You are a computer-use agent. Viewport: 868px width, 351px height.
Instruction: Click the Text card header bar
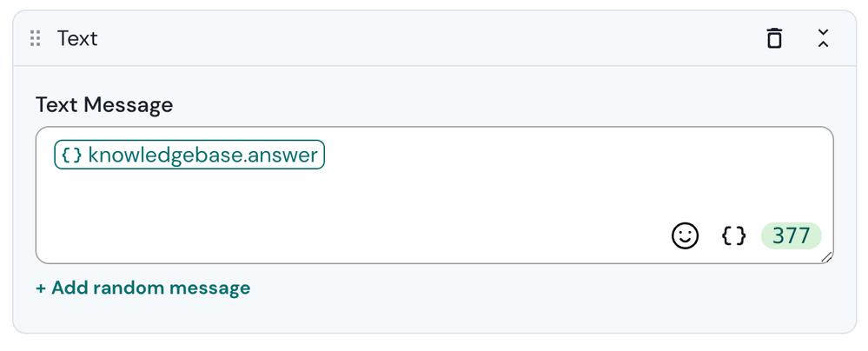click(x=434, y=38)
